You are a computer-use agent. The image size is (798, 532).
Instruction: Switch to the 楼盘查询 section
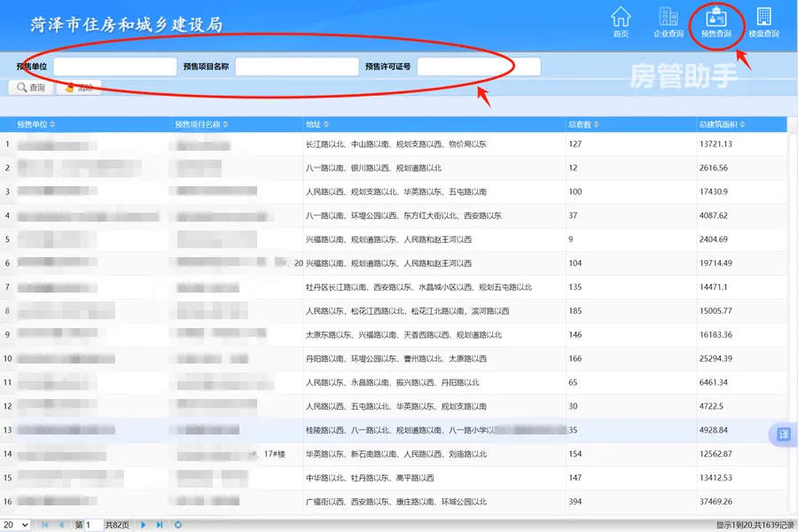point(764,20)
